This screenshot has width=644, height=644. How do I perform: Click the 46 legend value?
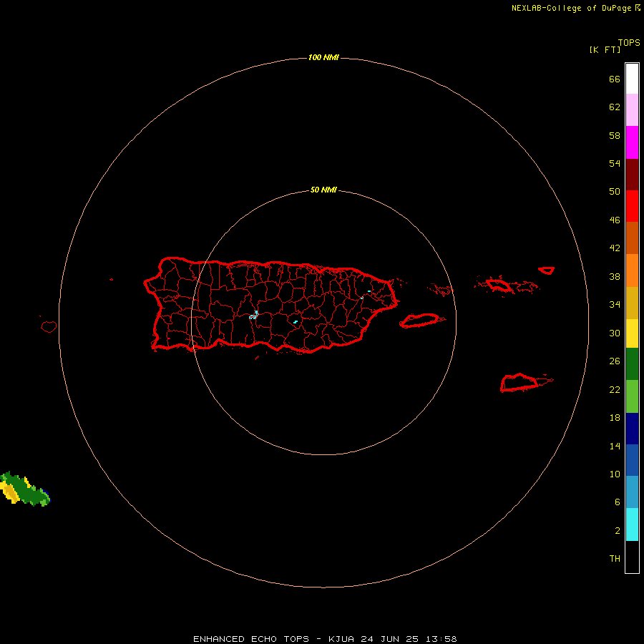(x=615, y=220)
